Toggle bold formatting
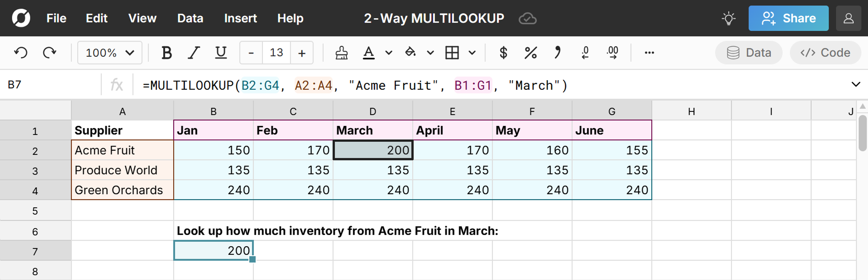This screenshot has height=280, width=868. (x=167, y=53)
